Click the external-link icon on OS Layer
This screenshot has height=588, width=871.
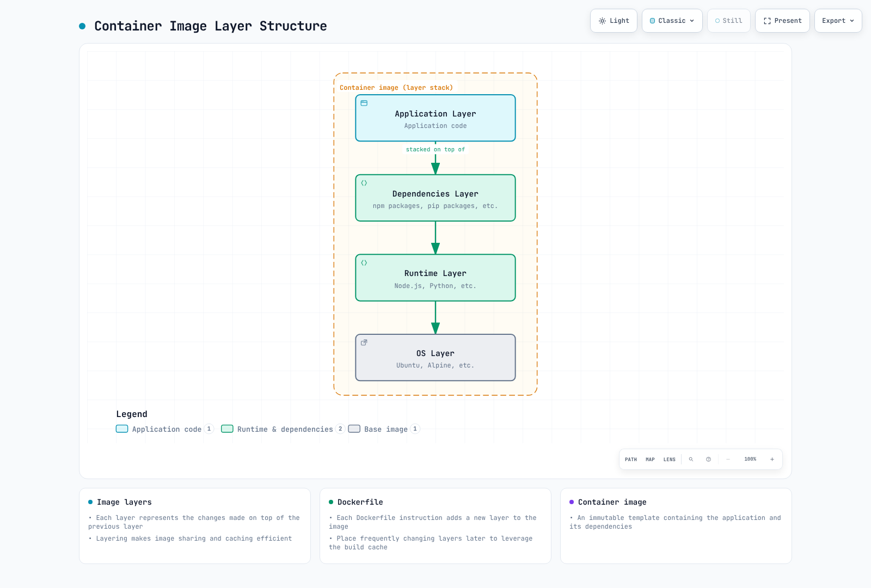tap(364, 342)
